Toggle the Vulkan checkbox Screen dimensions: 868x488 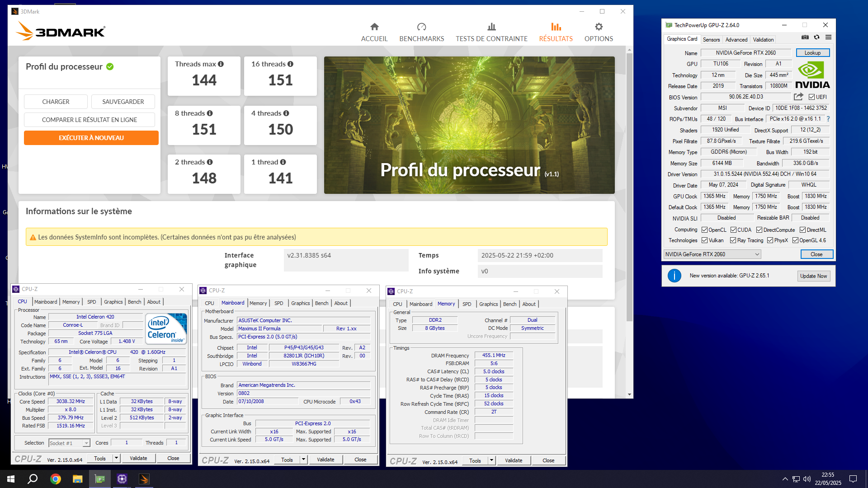[704, 240]
